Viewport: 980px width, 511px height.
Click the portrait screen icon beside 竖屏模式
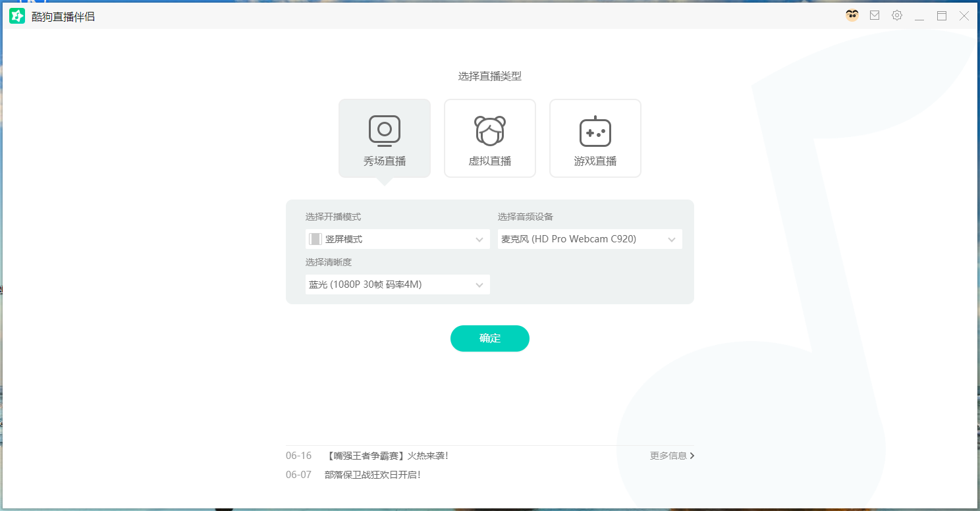pyautogui.click(x=315, y=239)
